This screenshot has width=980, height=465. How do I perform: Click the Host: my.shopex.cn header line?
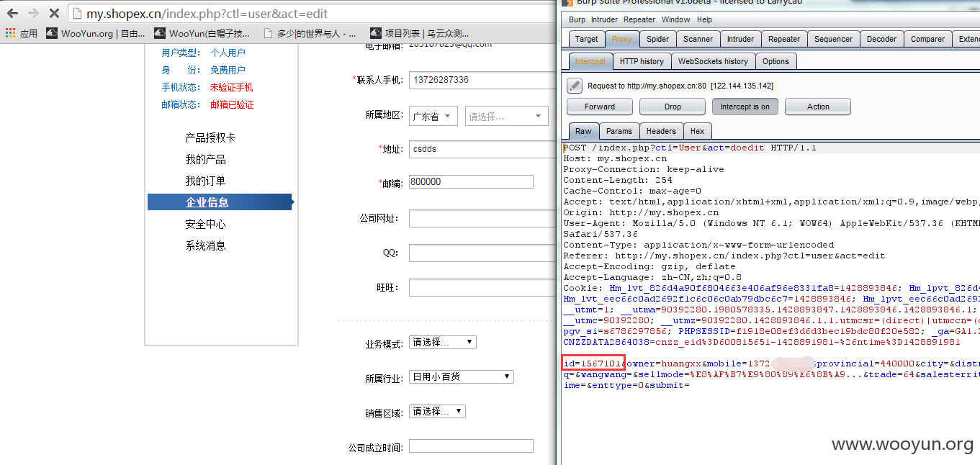click(x=615, y=158)
